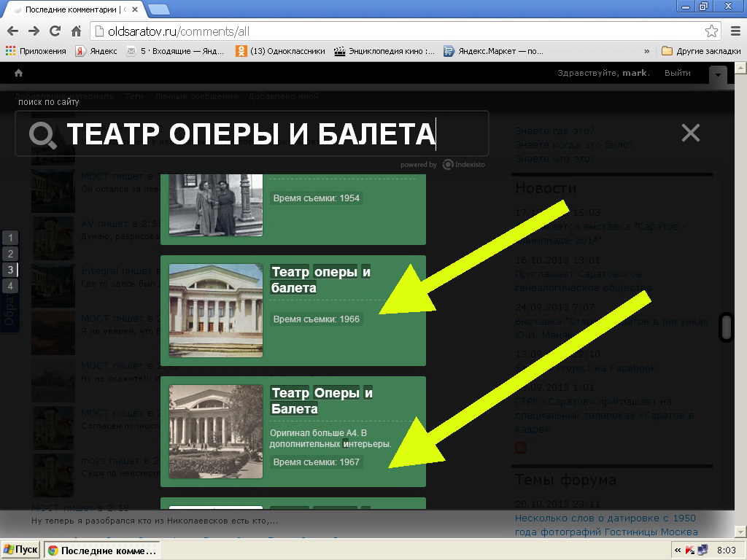Go to browser home page icon

pos(76,31)
